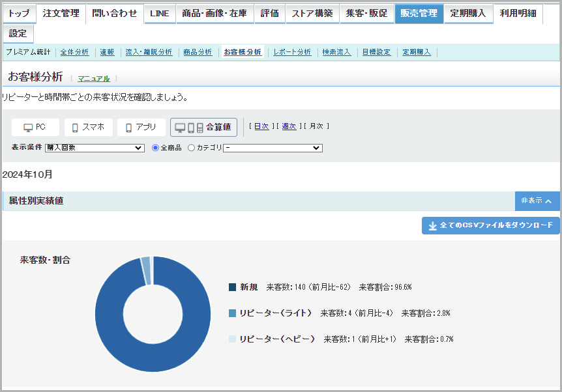Open the 全体分析 sub-menu link
The height and width of the screenshot is (392, 562).
click(74, 52)
